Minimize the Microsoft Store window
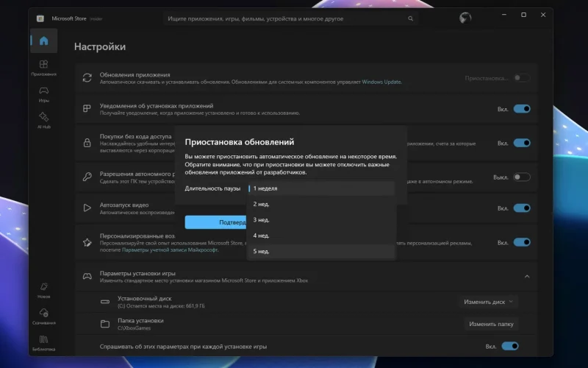Viewport: 588px width, 368px height. click(x=504, y=15)
